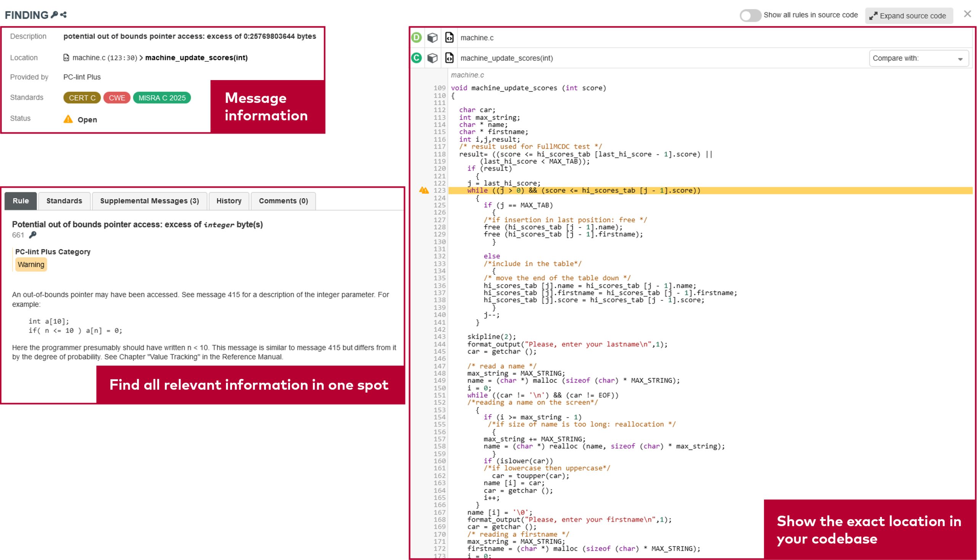Viewport: 977px width, 560px height.
Task: Click the source file icon beside machine_update_scores(int)
Action: [x=449, y=58]
